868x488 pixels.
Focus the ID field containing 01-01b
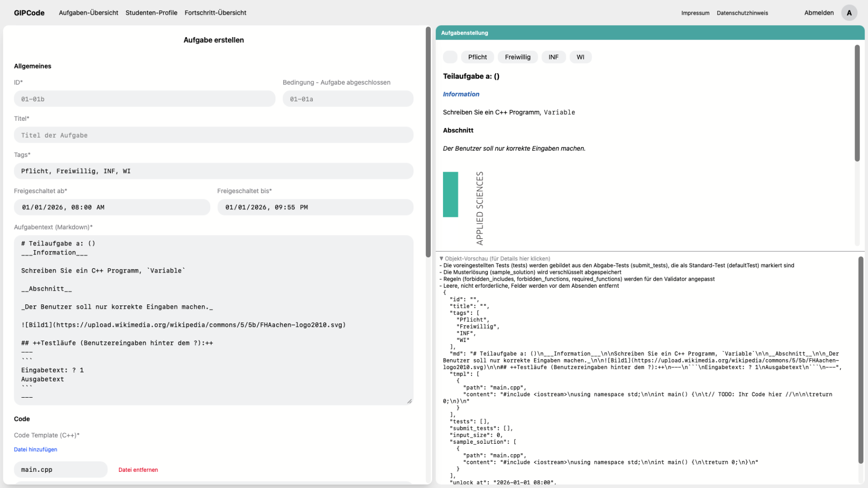click(x=145, y=99)
